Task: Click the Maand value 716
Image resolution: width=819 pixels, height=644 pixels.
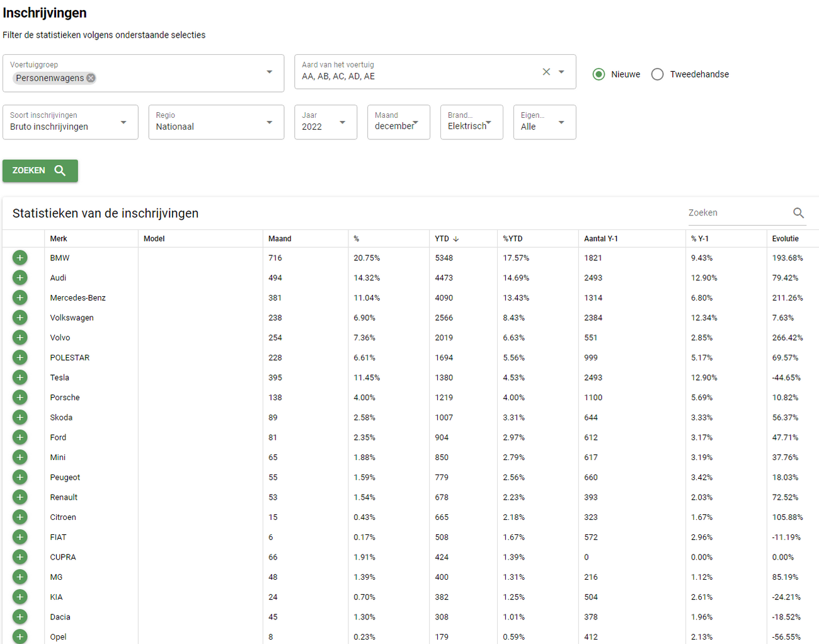Action: [x=275, y=258]
